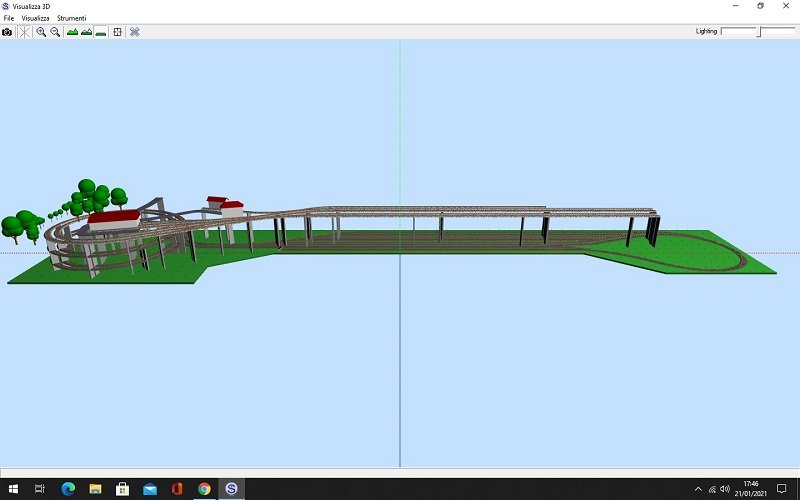Click the camera snapshot icon
The width and height of the screenshot is (800, 500).
(x=7, y=32)
